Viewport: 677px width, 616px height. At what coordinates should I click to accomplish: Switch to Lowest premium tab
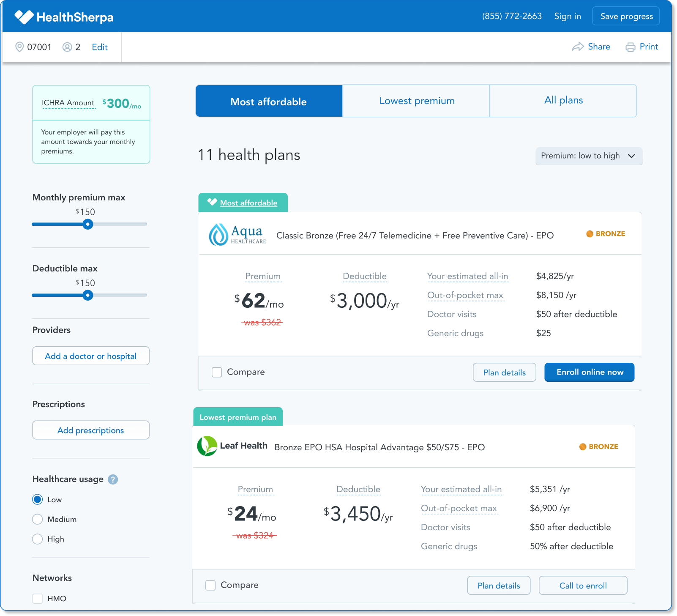tap(417, 101)
